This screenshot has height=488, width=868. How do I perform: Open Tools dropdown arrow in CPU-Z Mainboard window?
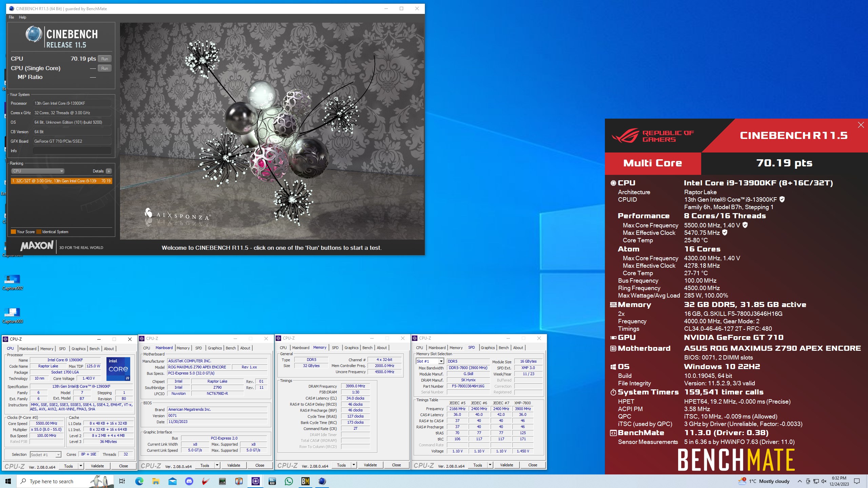pyautogui.click(x=217, y=465)
